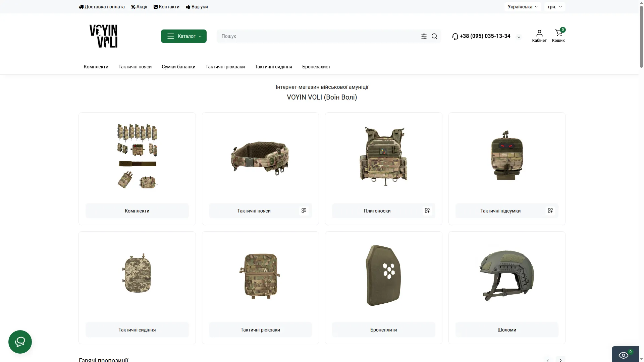Open the plate carrier vest image
The height and width of the screenshot is (362, 644).
(x=384, y=156)
